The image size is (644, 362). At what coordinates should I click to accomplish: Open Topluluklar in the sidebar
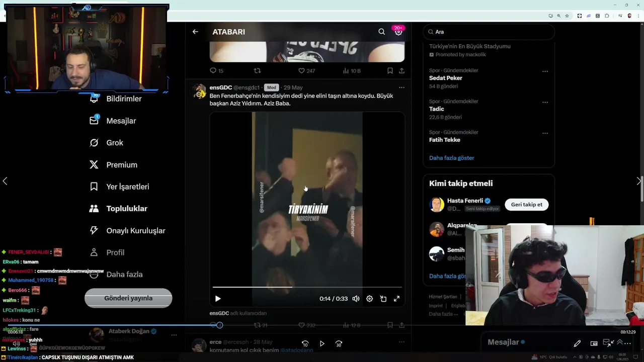coord(118,209)
